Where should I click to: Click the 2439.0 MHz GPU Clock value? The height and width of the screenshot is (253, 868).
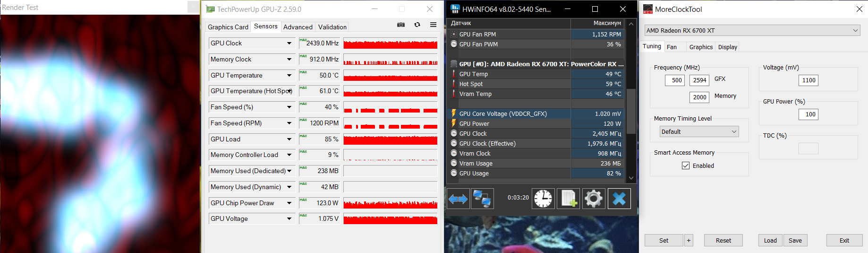(319, 43)
